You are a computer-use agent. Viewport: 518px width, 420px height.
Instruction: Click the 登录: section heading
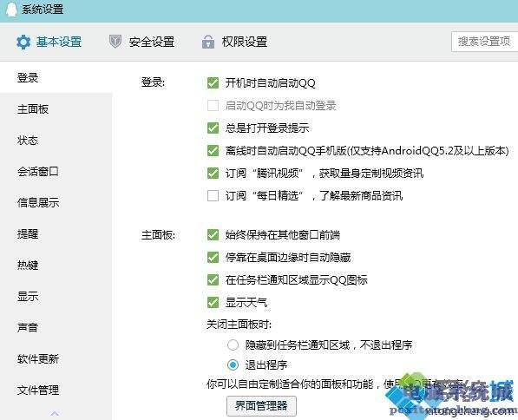(153, 82)
